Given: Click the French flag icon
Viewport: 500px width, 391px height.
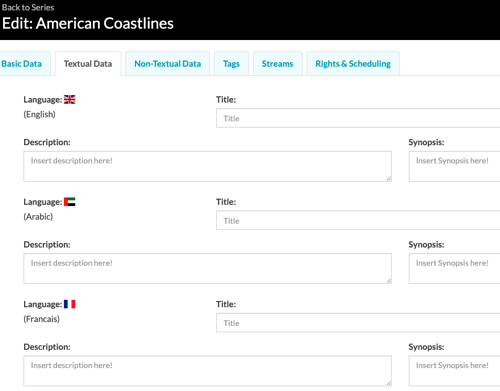Looking at the screenshot, I should [70, 304].
